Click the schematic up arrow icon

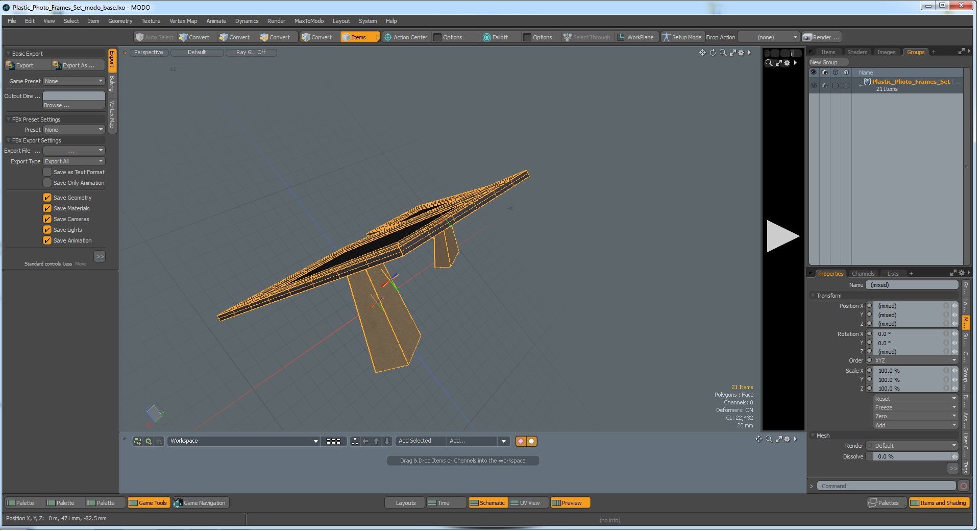[376, 441]
